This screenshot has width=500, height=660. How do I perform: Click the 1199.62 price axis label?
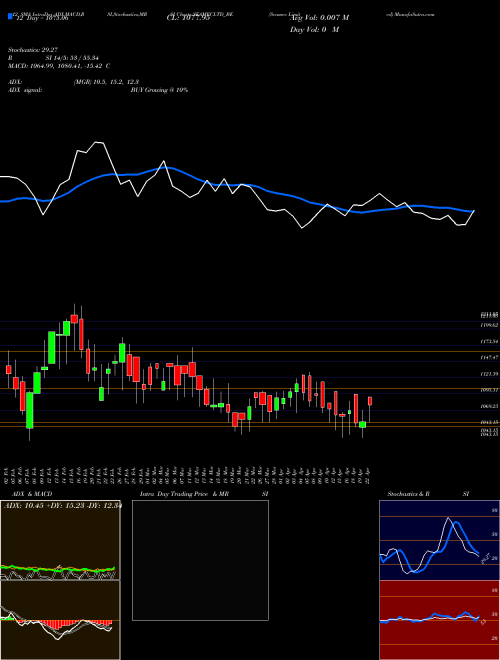pyautogui.click(x=489, y=325)
